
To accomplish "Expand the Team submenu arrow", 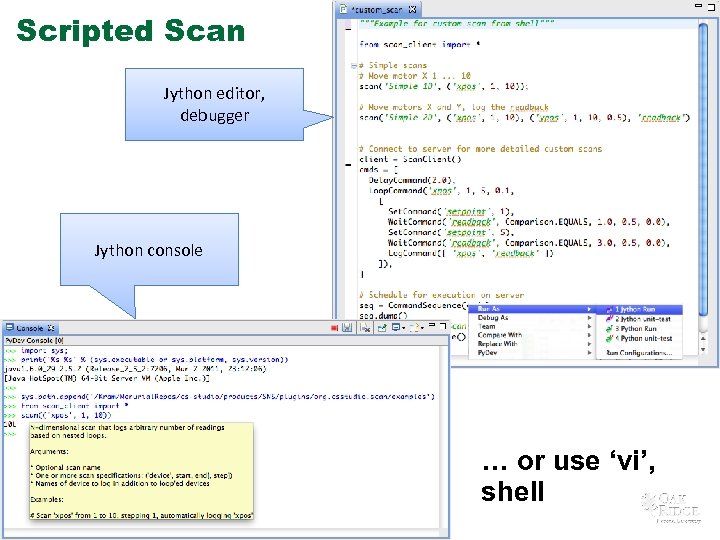I will [589, 326].
